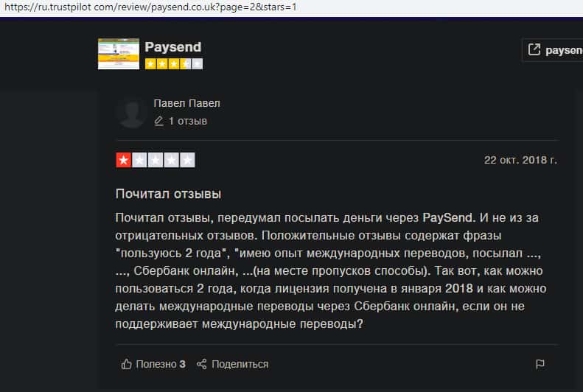583x392 pixels.
Task: Click the pencil review count icon
Action: 158,121
